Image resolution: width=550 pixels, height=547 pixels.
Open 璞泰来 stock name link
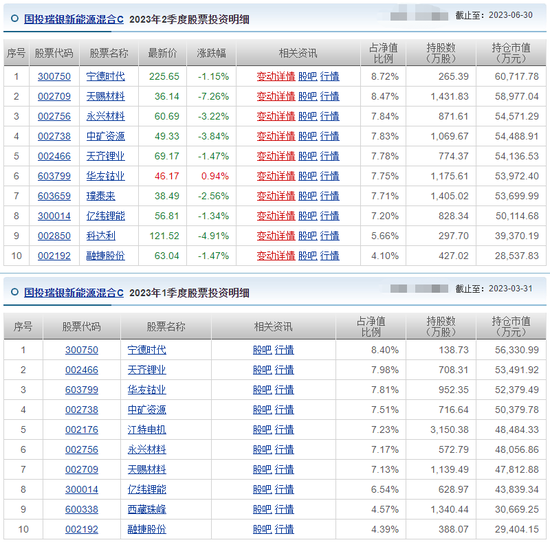coord(101,196)
